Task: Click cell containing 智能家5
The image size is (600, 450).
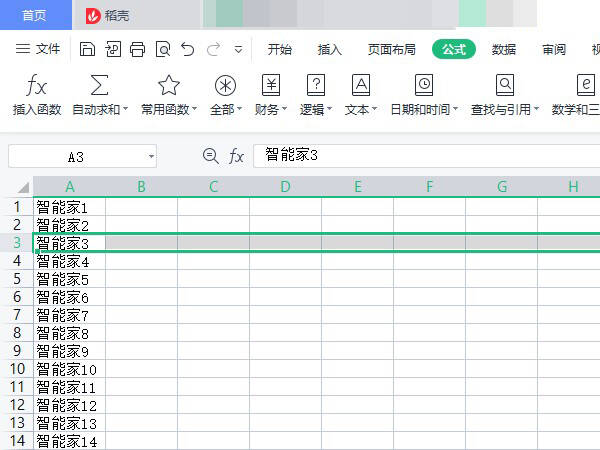Action: point(69,279)
